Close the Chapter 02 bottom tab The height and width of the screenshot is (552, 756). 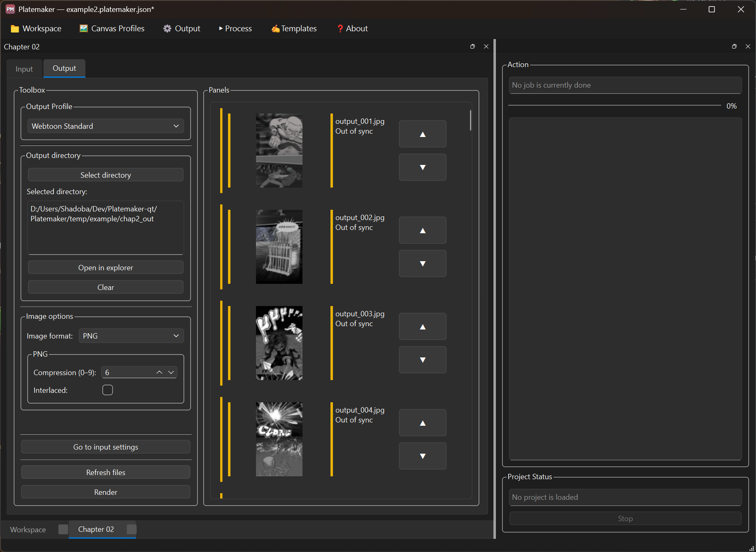[131, 529]
